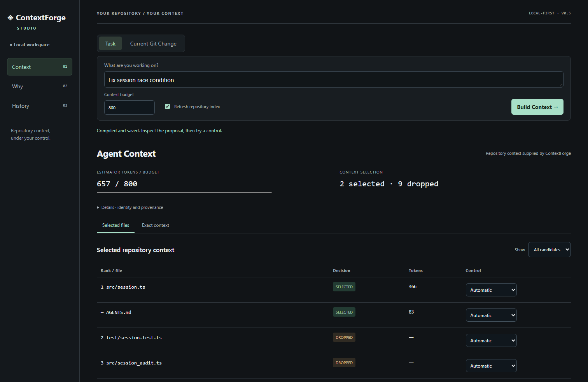
Task: Click the src/session_audit.ts file name
Action: [134, 363]
